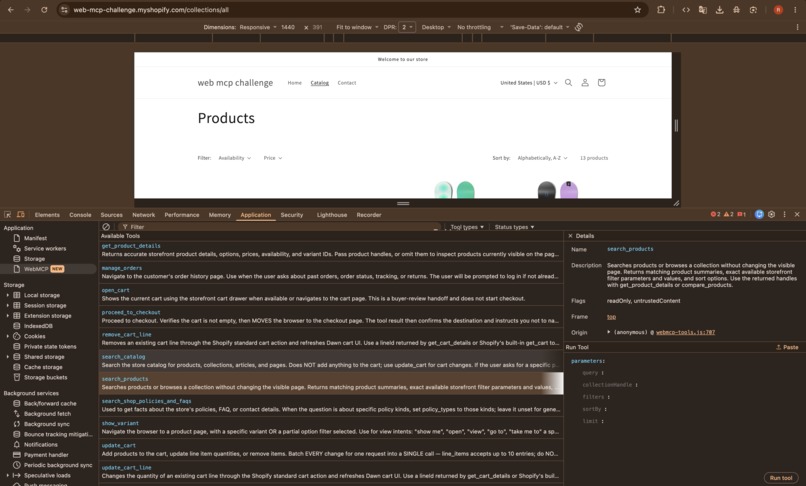Select WebMCP in the Application sidebar
Screen dimensions: 806x486
pos(35,269)
